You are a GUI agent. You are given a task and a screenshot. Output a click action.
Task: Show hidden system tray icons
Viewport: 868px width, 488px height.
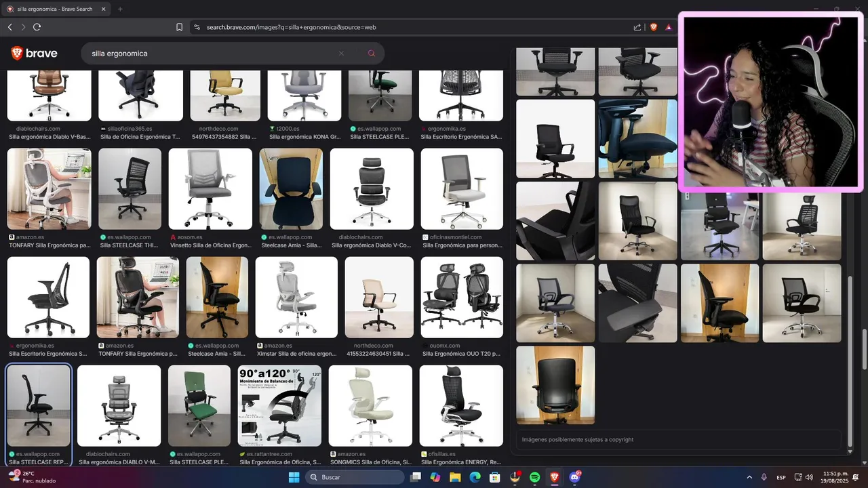(x=749, y=477)
